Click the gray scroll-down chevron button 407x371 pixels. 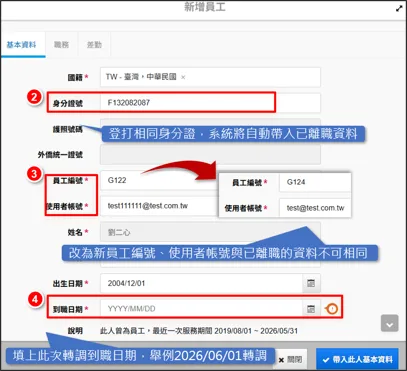pos(390,323)
